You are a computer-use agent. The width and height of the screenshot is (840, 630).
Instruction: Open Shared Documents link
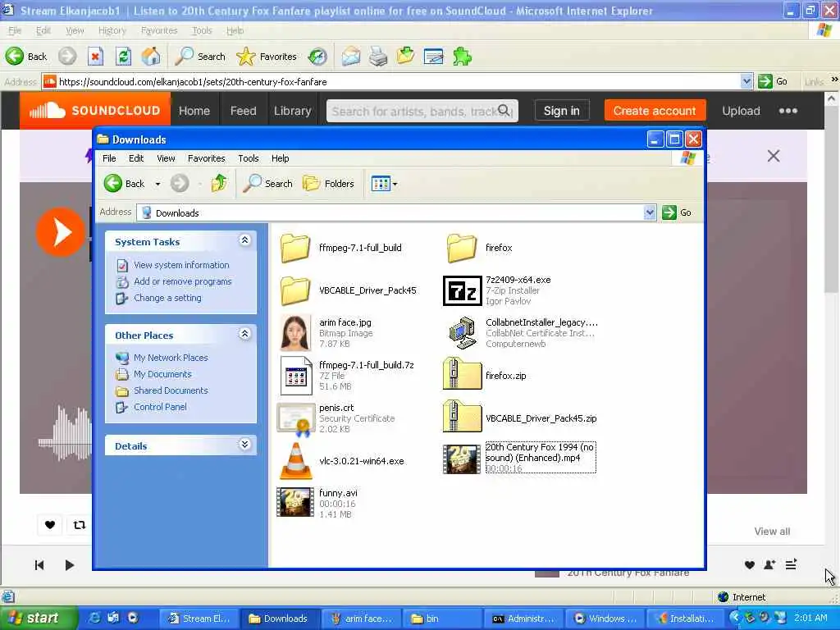(x=171, y=391)
